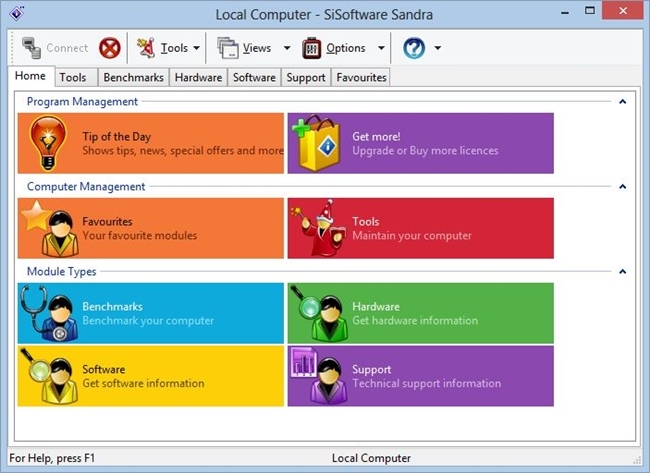Collapse the Computer Management section

coord(623,187)
